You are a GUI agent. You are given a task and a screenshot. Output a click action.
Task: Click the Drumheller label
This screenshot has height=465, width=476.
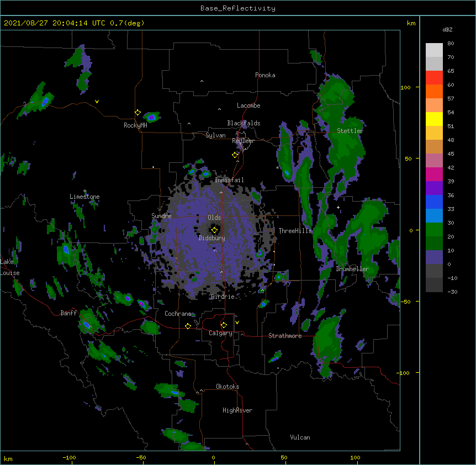352,269
